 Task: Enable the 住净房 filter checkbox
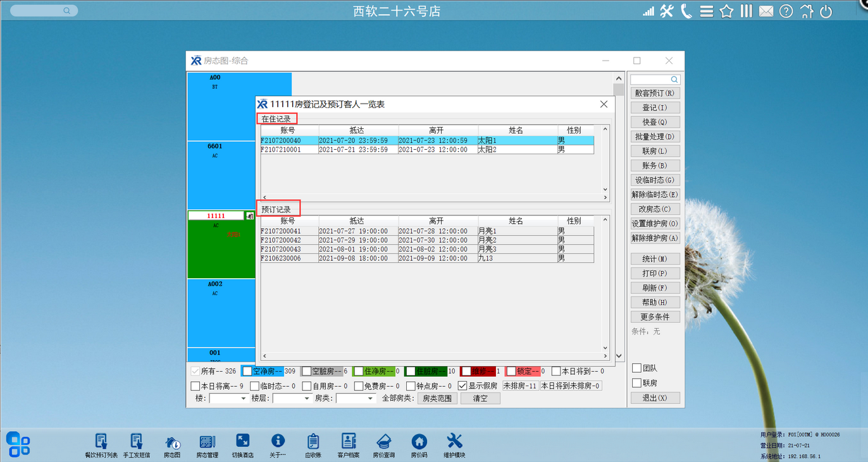(358, 371)
